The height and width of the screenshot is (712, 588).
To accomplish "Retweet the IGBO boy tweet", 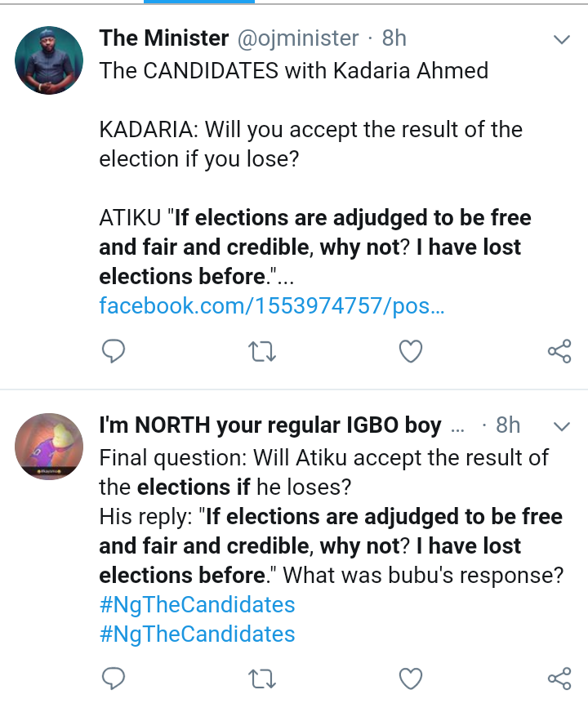I will click(x=261, y=678).
